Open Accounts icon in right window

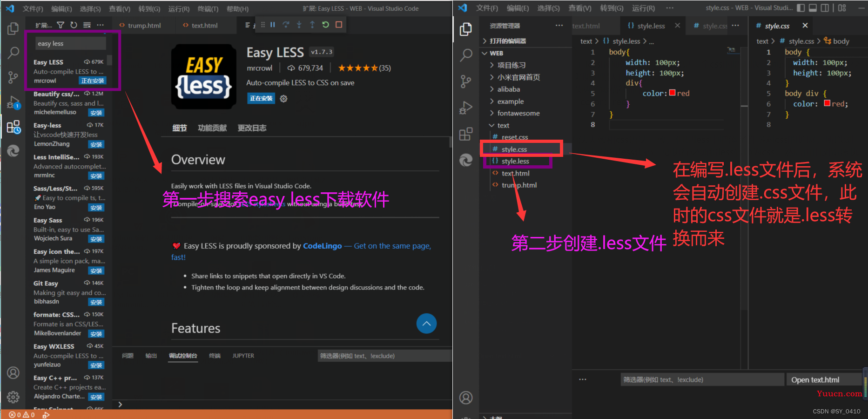click(466, 398)
